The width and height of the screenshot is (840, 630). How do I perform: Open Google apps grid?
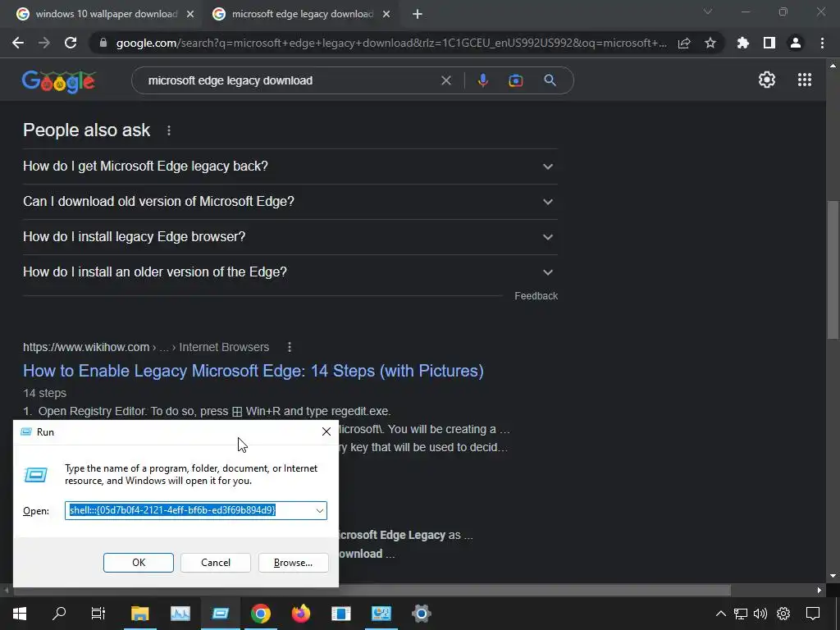pyautogui.click(x=805, y=80)
